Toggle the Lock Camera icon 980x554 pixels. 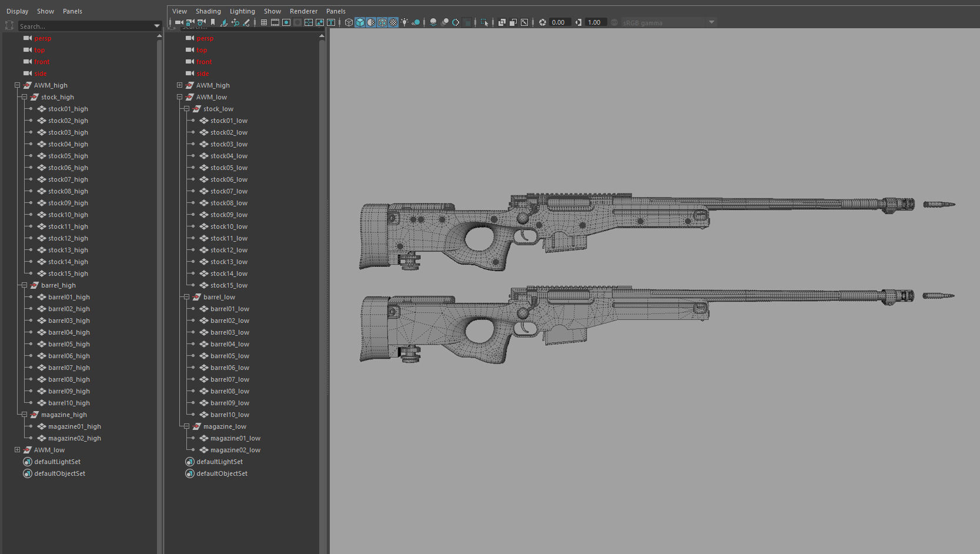(x=190, y=22)
